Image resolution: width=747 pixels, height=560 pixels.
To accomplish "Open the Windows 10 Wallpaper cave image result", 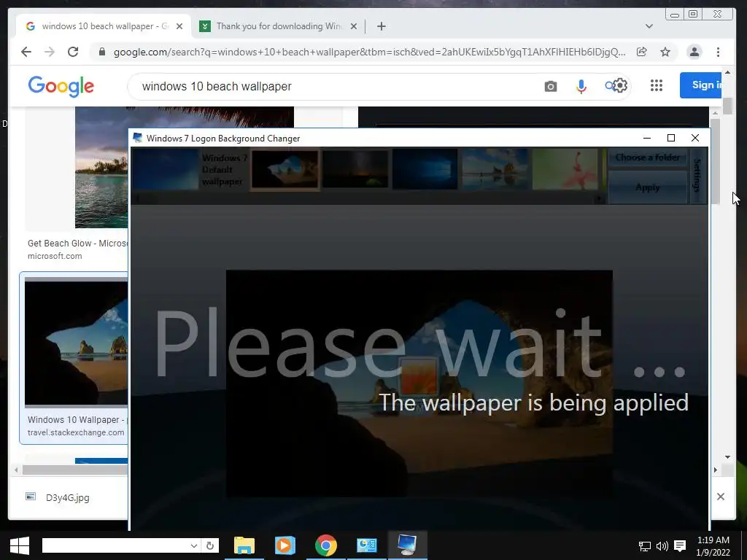I will pos(76,341).
